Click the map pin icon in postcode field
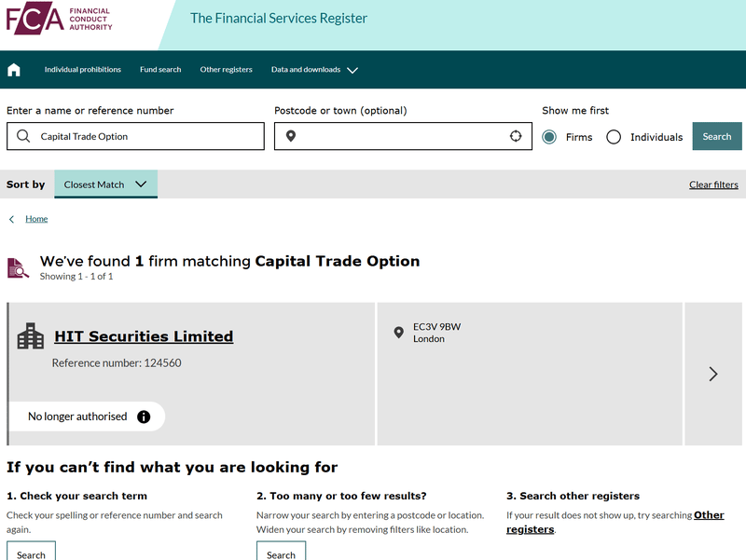 [291, 136]
